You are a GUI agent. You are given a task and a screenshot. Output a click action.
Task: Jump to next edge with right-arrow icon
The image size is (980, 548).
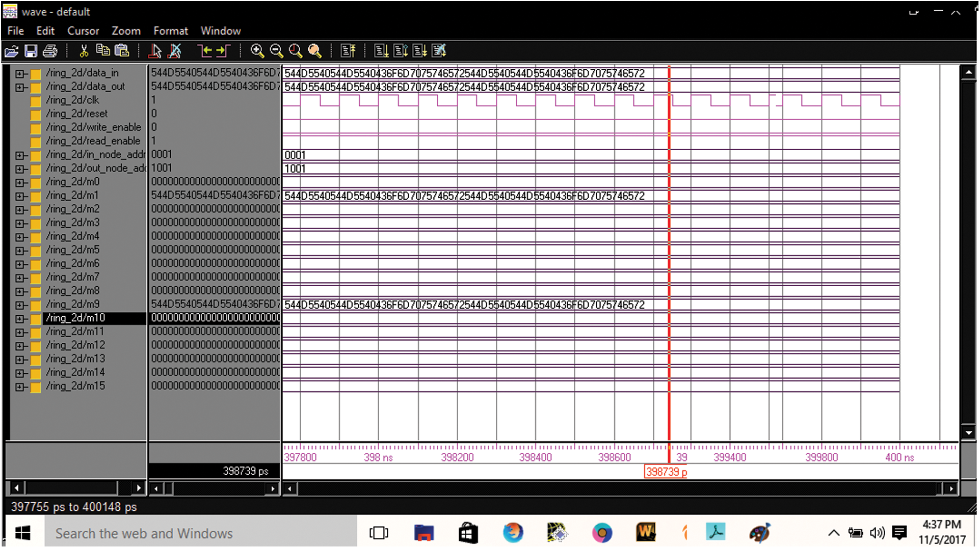[x=223, y=51]
